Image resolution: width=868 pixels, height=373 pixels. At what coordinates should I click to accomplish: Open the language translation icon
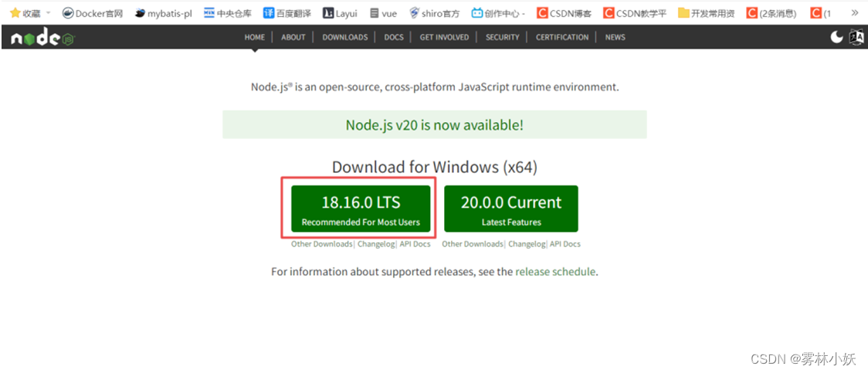[857, 37]
